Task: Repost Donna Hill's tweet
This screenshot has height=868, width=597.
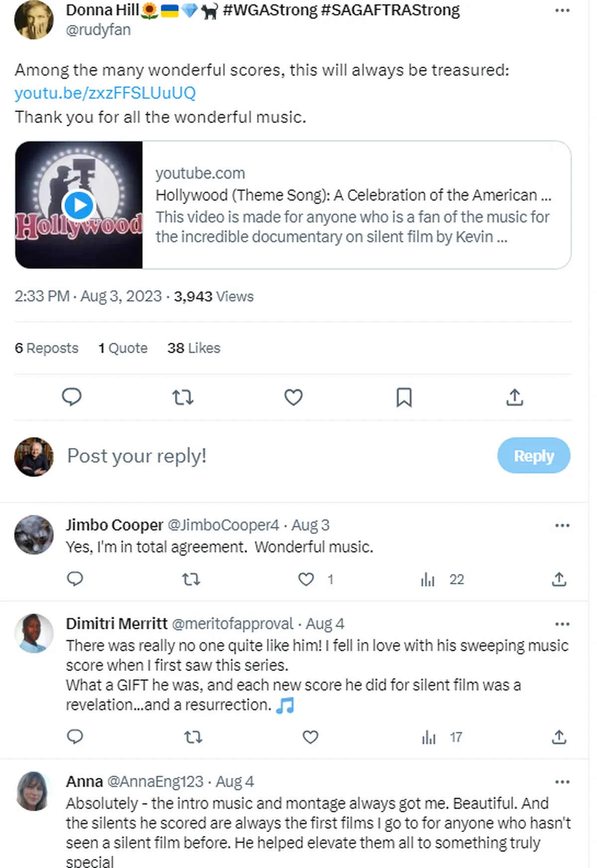Action: coord(183,397)
